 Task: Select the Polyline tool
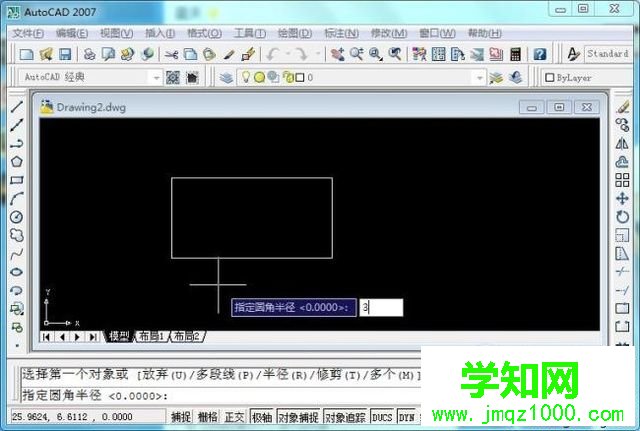pos(16,144)
